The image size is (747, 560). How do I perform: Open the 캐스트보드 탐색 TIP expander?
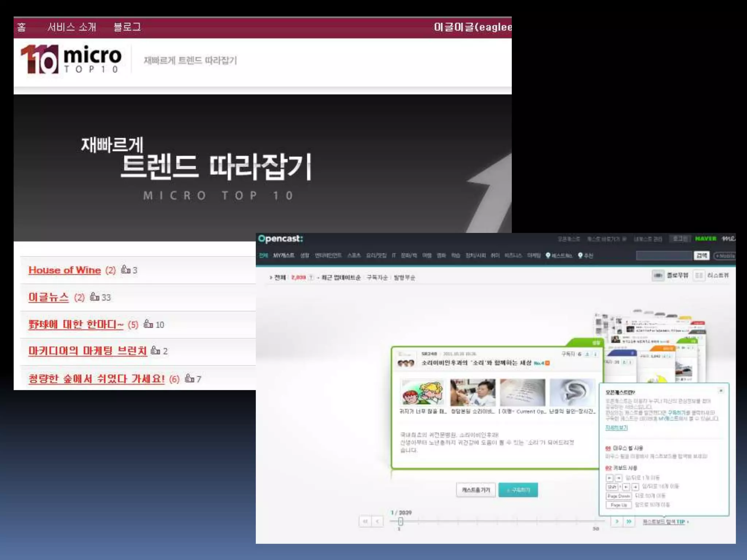click(665, 522)
